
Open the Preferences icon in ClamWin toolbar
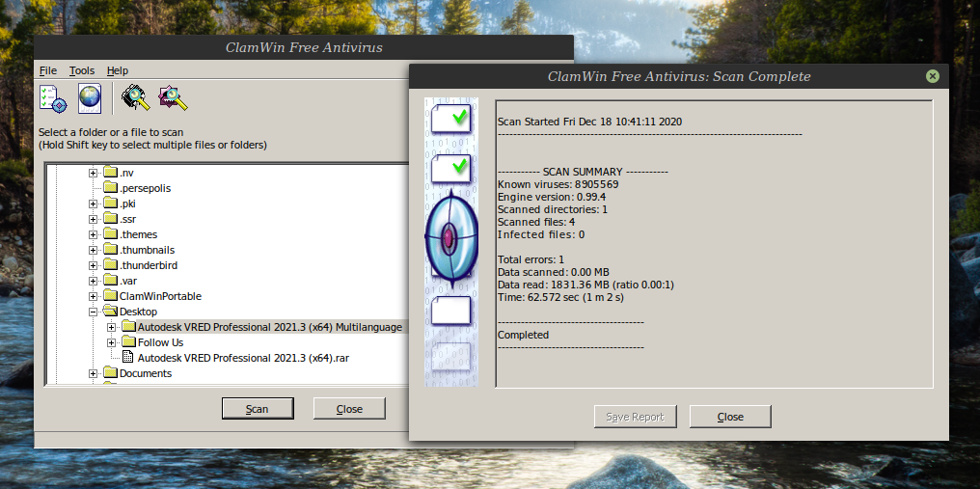(x=52, y=98)
